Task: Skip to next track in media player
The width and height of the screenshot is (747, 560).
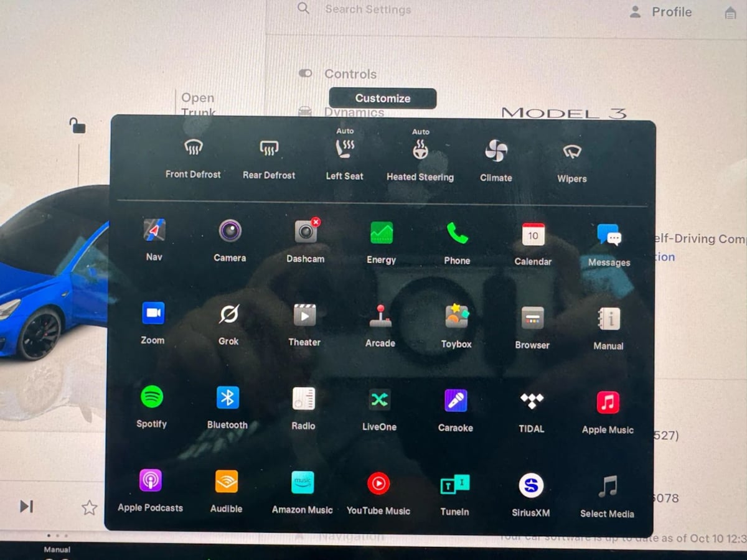Action: pos(26,506)
